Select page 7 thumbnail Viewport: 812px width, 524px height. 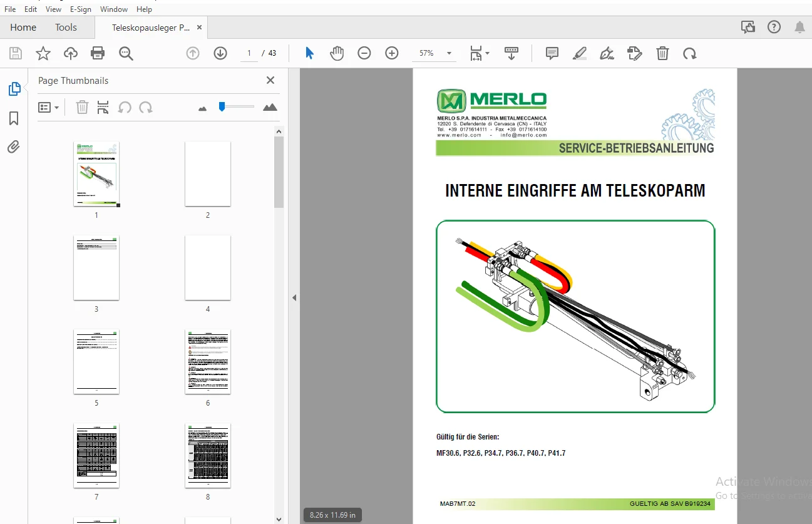(x=96, y=455)
